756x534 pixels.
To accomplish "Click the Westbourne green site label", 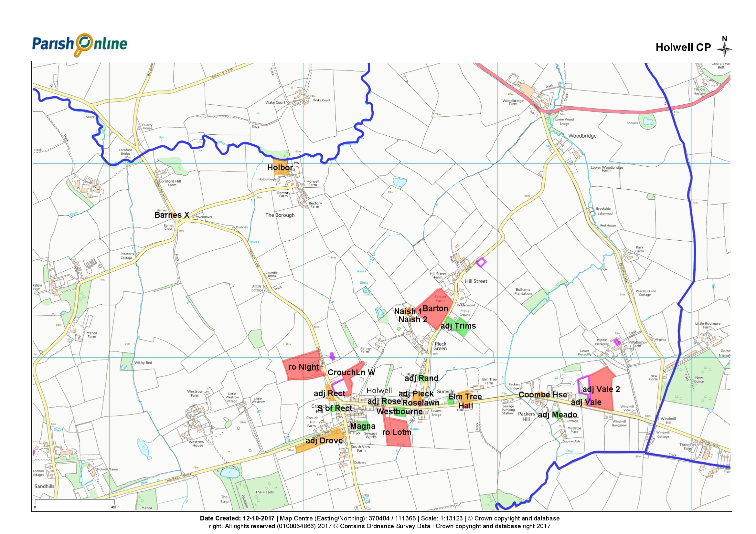I will [x=399, y=412].
